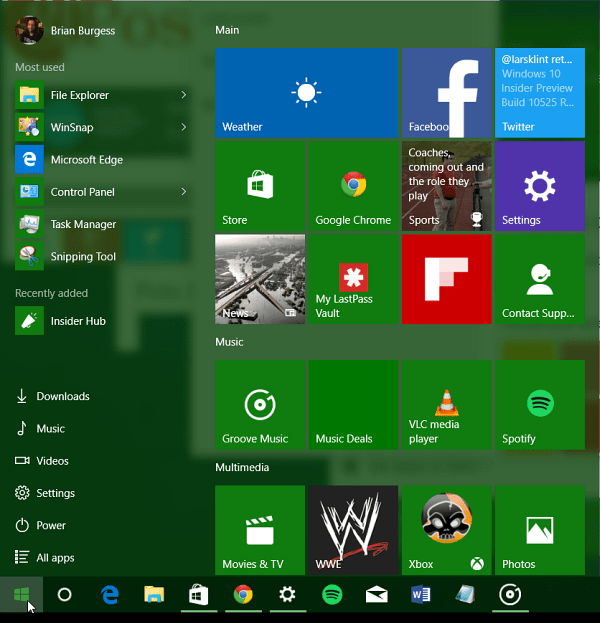The height and width of the screenshot is (623, 600).
Task: Click the Music group heading
Action: 229,342
